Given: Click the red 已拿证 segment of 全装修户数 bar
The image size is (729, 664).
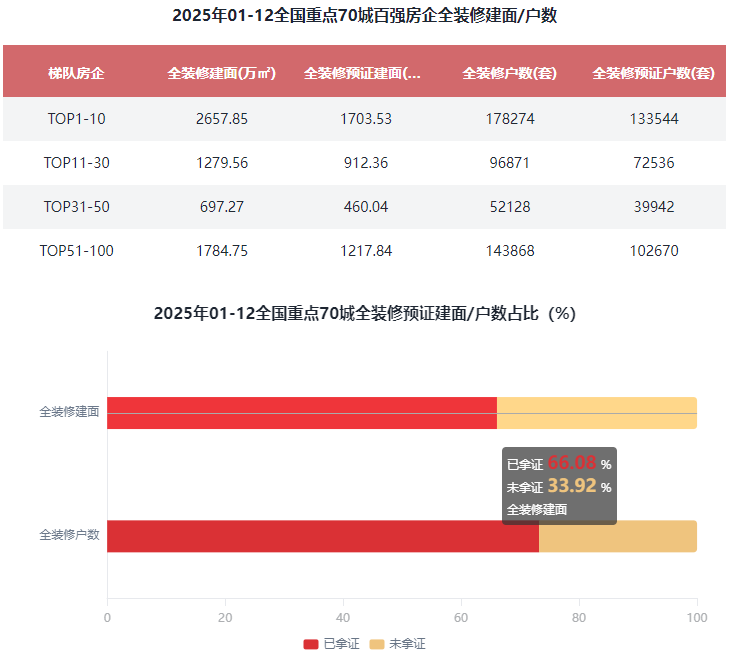Looking at the screenshot, I should coord(322,536).
